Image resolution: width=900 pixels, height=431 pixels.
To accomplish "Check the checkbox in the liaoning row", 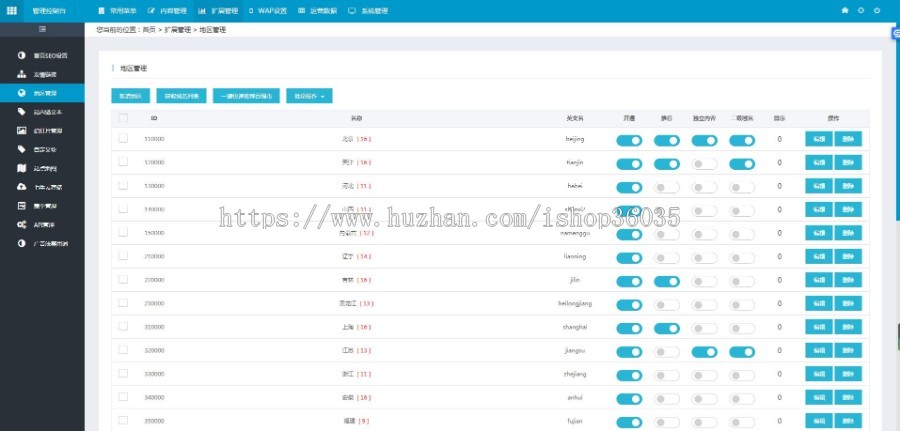I will [x=123, y=256].
